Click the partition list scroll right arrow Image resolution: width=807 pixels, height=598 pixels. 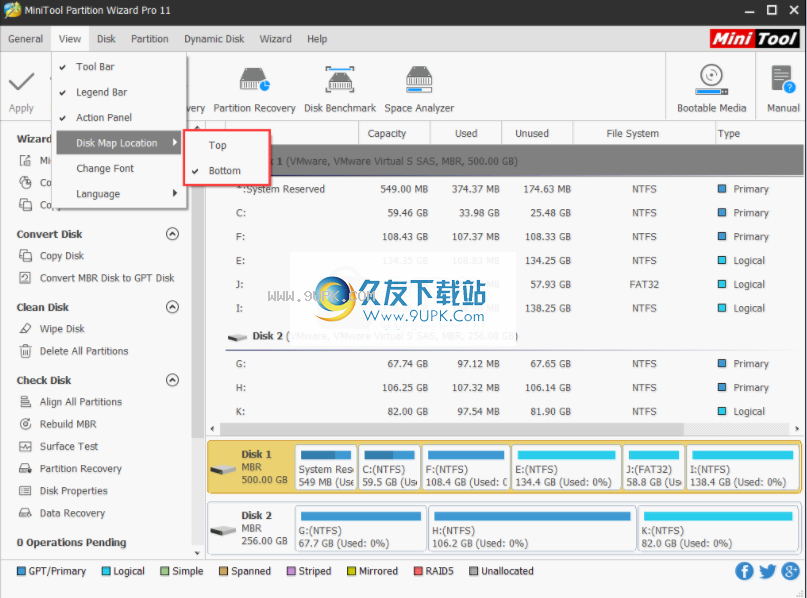(797, 429)
